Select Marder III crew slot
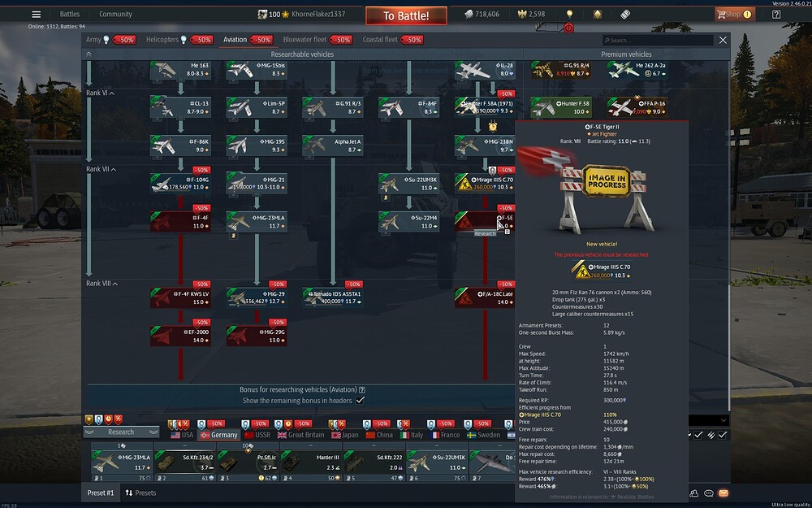The height and width of the screenshot is (508, 812). pos(311,462)
